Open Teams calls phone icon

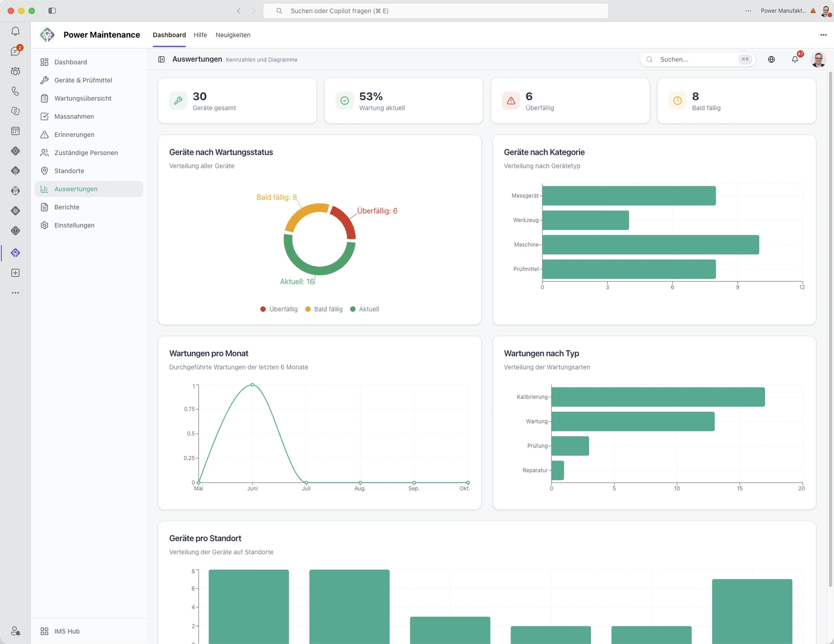16,91
